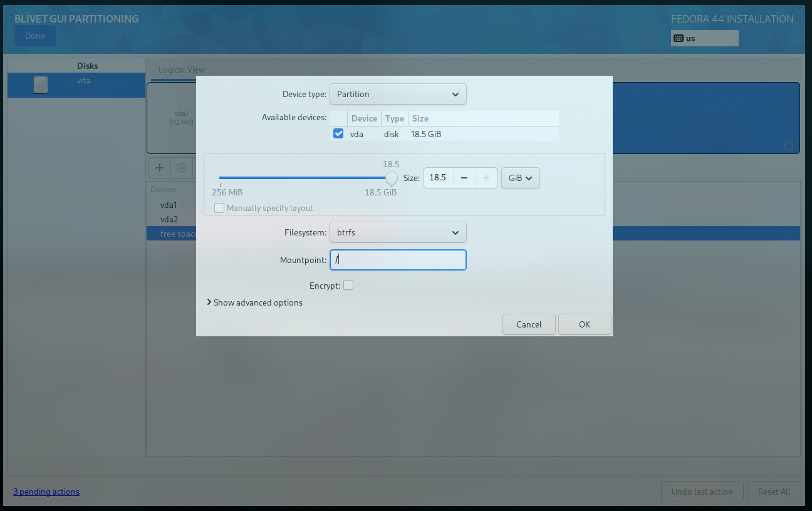Uncheck the vda available device checkbox
Viewport: 812px width, 511px height.
click(x=338, y=133)
